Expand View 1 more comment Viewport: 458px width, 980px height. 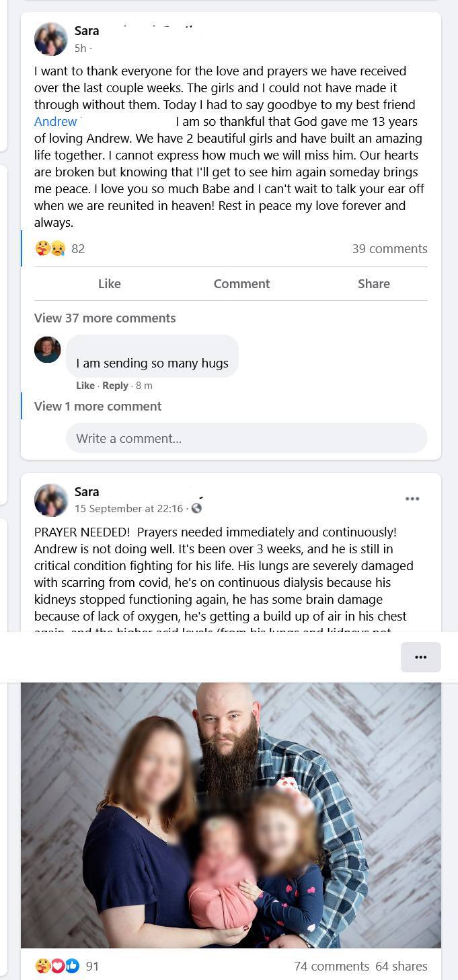[x=98, y=406]
